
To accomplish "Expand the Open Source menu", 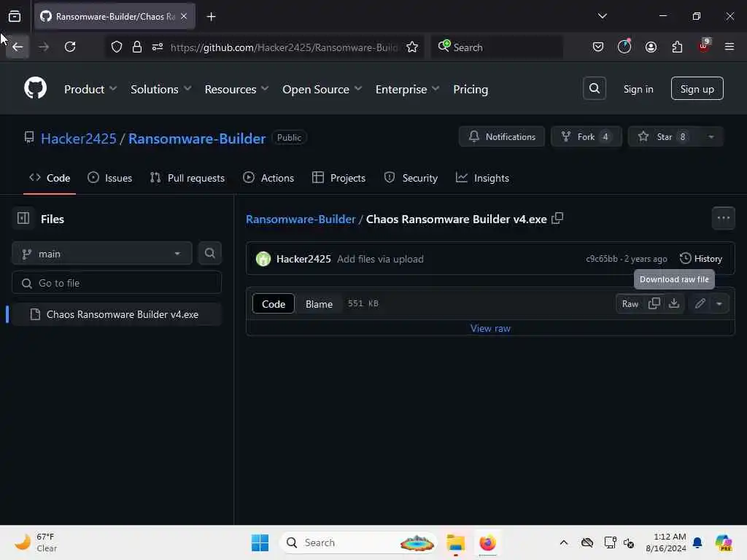I will [x=322, y=89].
